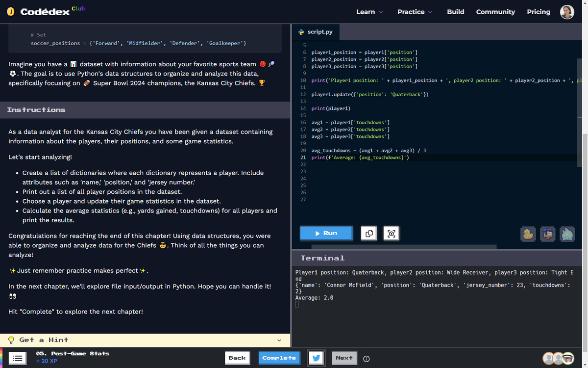Click the Codédex logo

click(38, 12)
